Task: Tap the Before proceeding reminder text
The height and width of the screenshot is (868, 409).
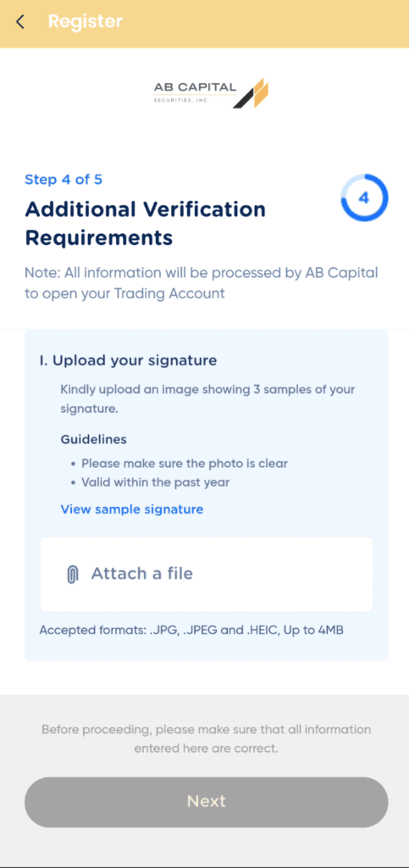Action: coord(206,739)
